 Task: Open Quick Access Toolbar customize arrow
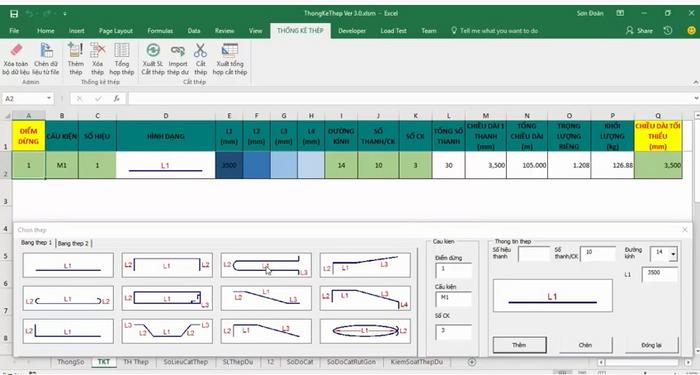(x=65, y=14)
